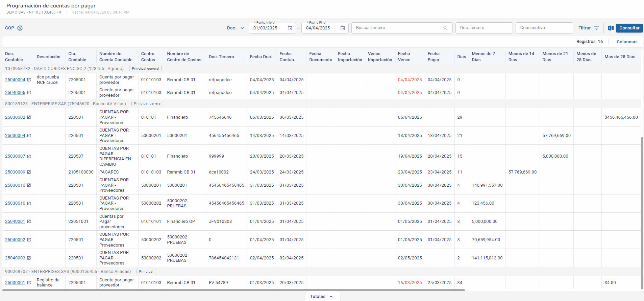644x301 pixels.
Task: Open external link icon for 25030010 row 123,456.00
Action: pos(29,203)
